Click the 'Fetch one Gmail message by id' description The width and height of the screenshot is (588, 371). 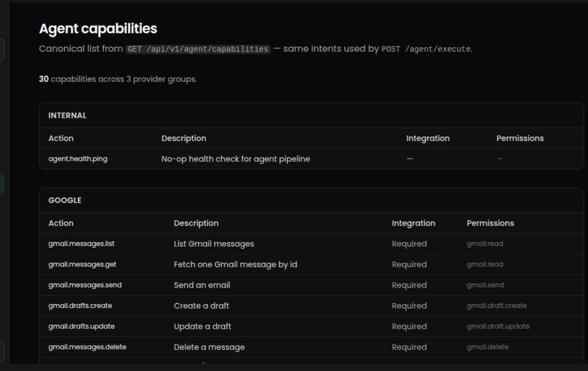(x=235, y=264)
